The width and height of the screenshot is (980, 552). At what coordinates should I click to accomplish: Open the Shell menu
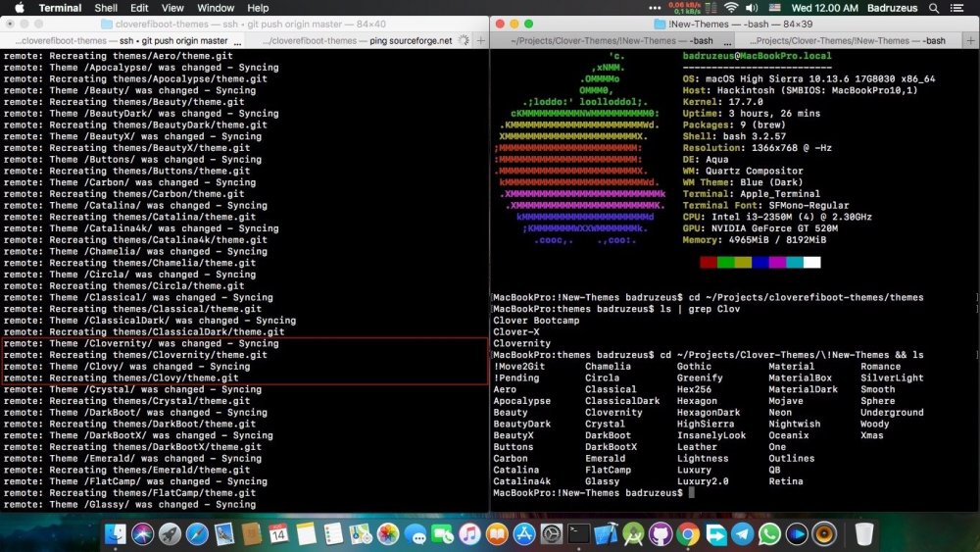point(106,8)
